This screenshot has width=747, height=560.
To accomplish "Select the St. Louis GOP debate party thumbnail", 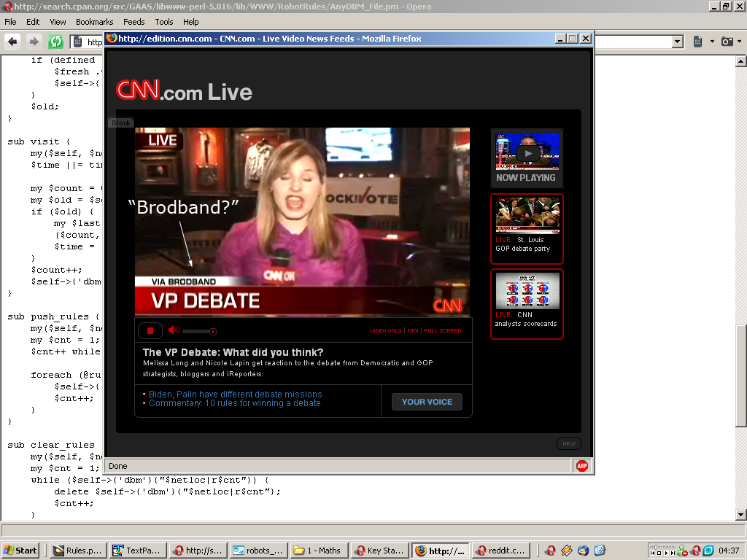I will coord(527,228).
